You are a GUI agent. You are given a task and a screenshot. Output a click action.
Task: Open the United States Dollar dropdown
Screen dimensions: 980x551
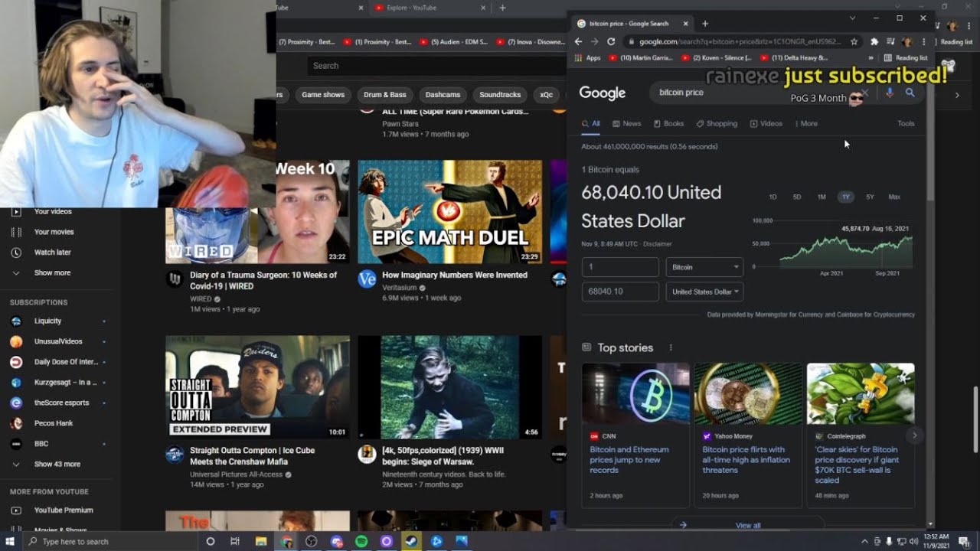704,292
